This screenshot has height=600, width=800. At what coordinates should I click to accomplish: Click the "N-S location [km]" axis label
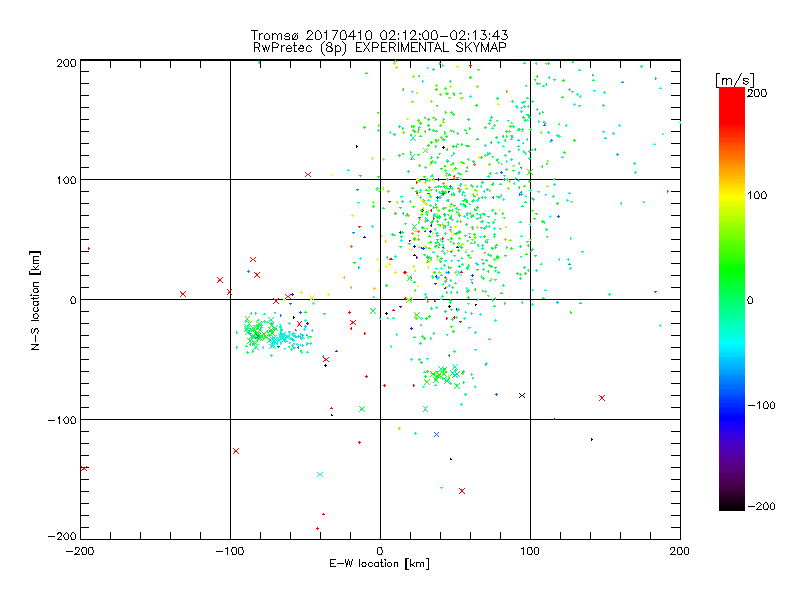(x=35, y=301)
